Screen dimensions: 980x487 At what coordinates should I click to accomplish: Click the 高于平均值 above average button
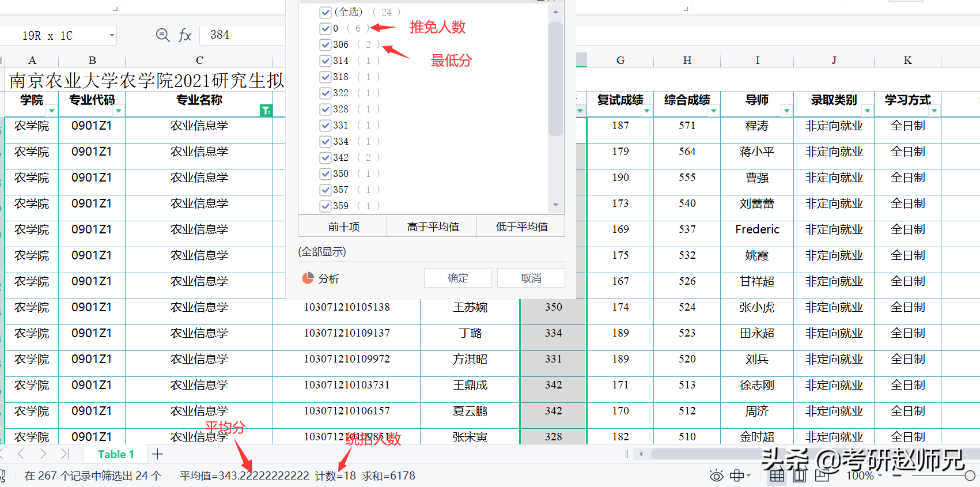point(433,226)
